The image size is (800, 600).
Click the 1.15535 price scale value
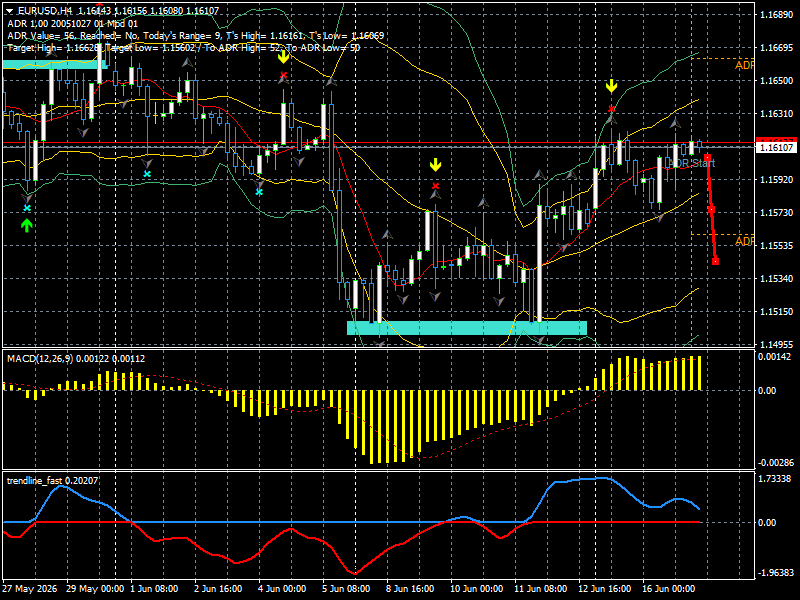pos(777,245)
